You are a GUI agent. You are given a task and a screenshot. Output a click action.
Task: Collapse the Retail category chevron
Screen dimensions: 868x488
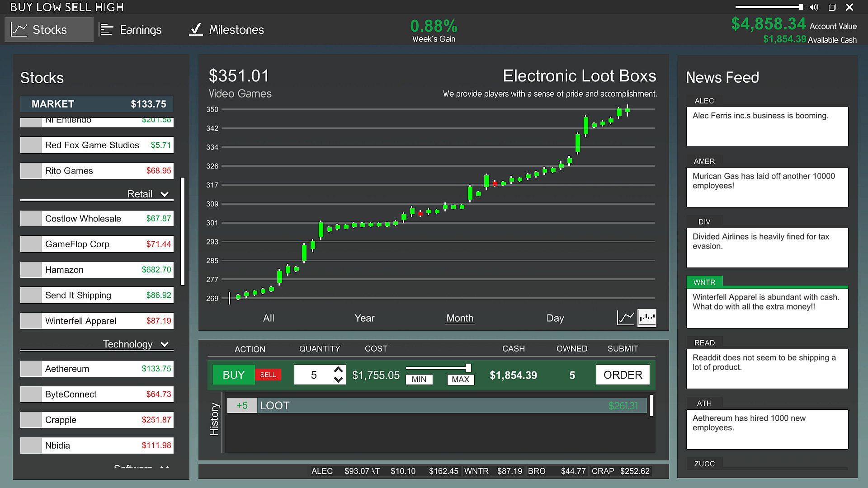[165, 194]
